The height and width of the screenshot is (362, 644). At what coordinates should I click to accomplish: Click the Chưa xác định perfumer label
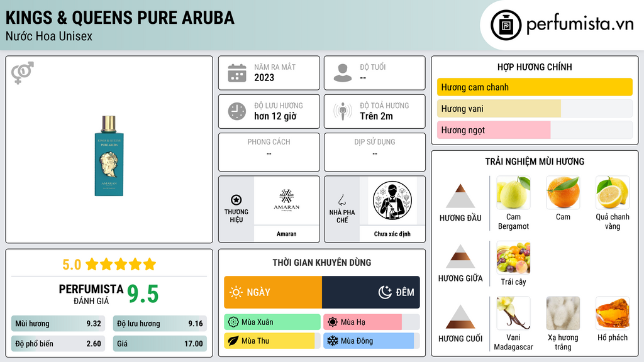click(x=392, y=234)
